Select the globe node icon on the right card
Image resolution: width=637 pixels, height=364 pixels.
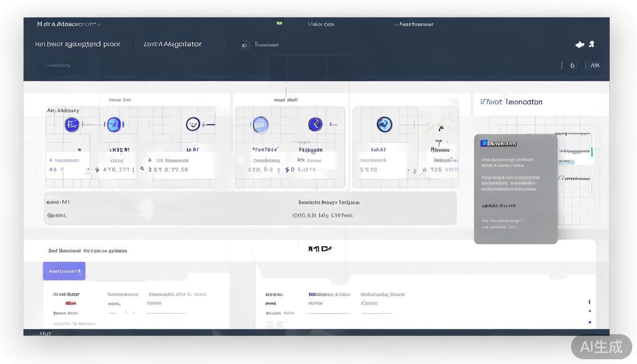point(384,124)
